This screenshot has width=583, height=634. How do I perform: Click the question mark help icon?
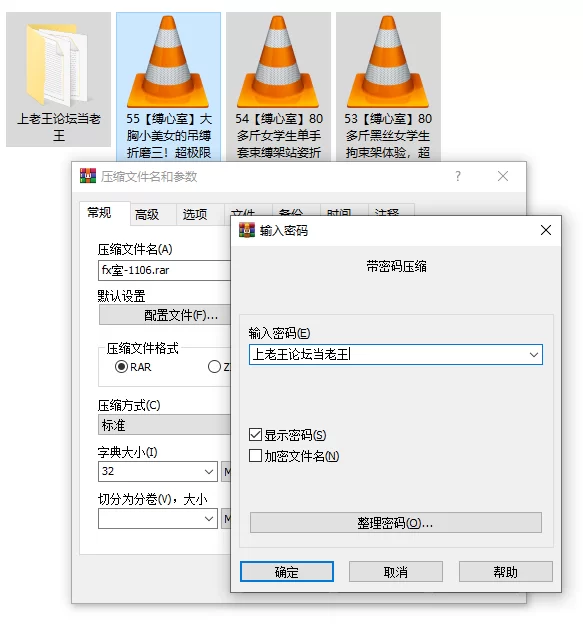458,176
